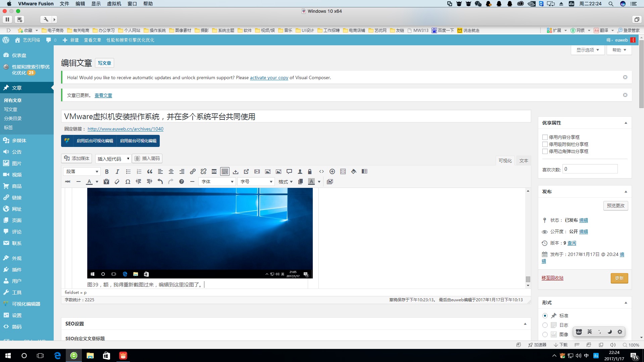Click the post title input field
Image resolution: width=644 pixels, height=362 pixels.
(296, 116)
